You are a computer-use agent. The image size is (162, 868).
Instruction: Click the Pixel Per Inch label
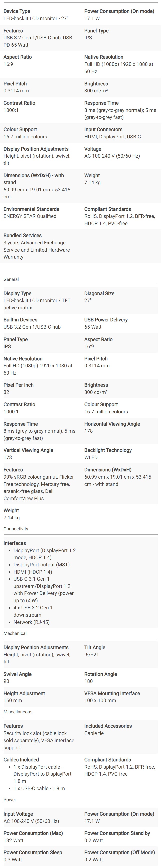pos(18,385)
